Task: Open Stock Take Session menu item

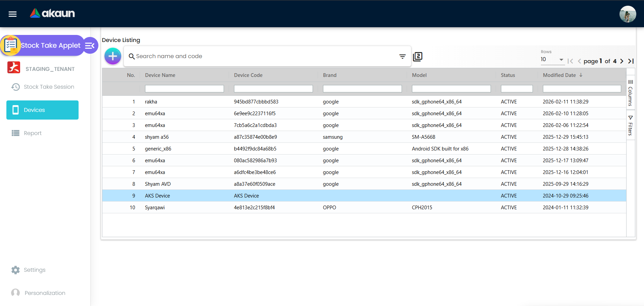Action: tap(49, 87)
